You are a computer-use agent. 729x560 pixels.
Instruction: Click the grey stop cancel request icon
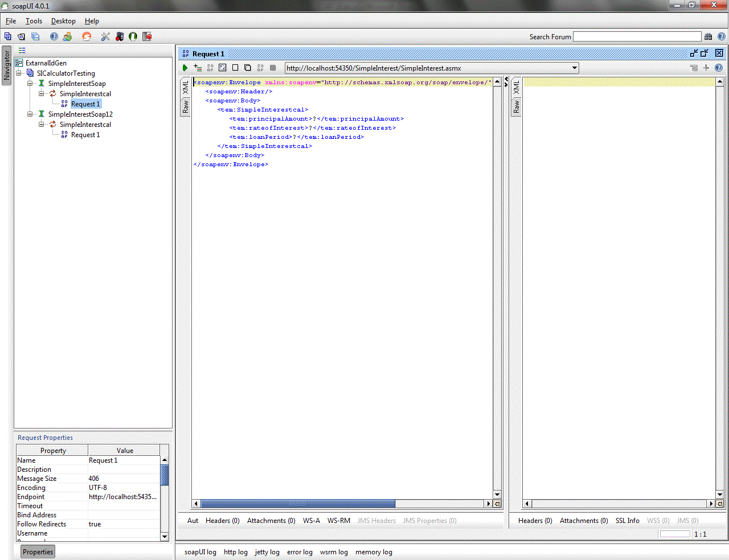(273, 68)
